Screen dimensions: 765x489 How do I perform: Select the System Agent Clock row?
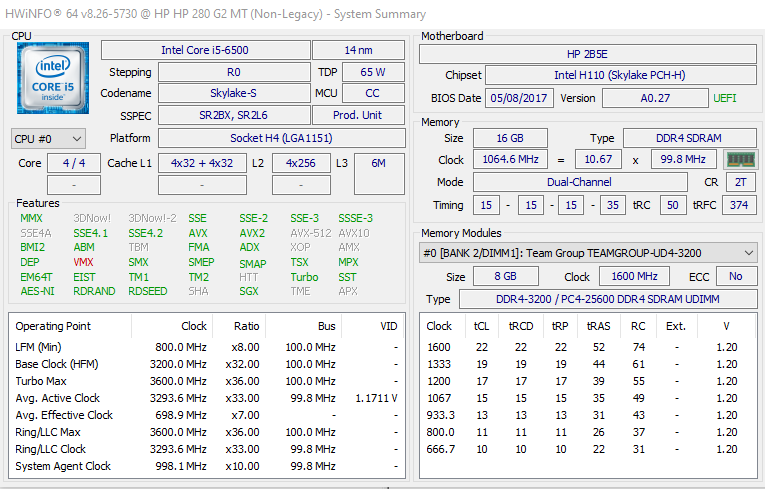coord(207,466)
